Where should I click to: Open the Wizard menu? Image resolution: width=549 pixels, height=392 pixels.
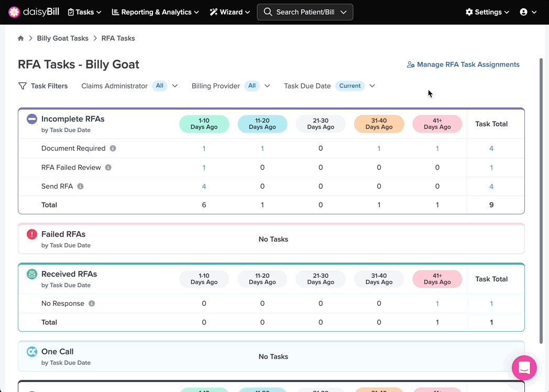(x=229, y=12)
